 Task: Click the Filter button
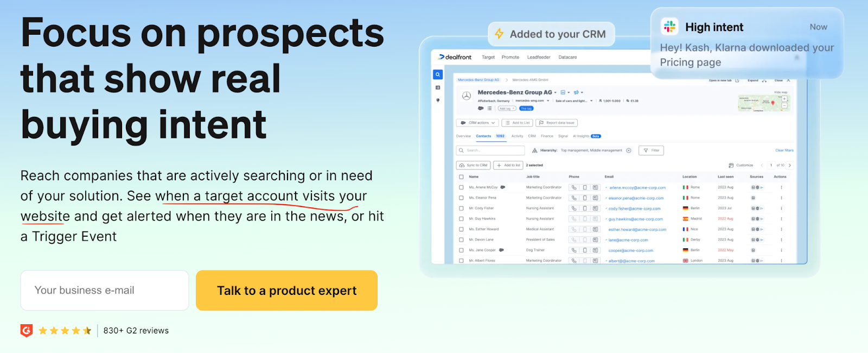coord(651,150)
